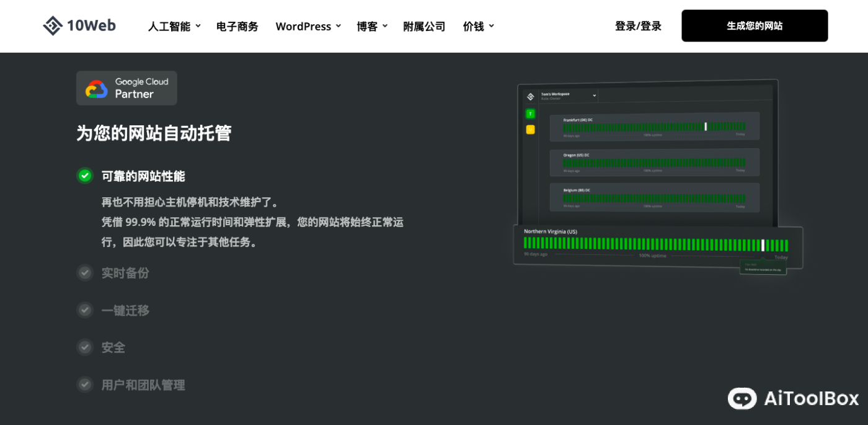
Task: Click the AiToolBox robot face icon
Action: click(742, 398)
